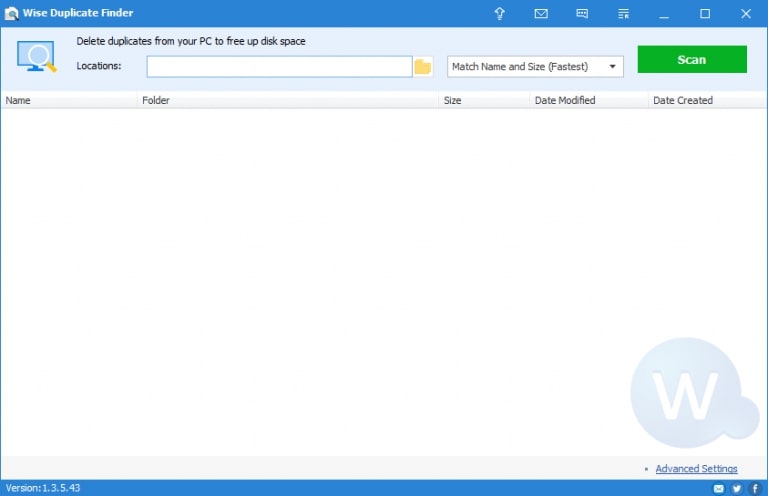Maximize the Wise Duplicate Finder window
This screenshot has height=496, width=768.
coord(705,13)
